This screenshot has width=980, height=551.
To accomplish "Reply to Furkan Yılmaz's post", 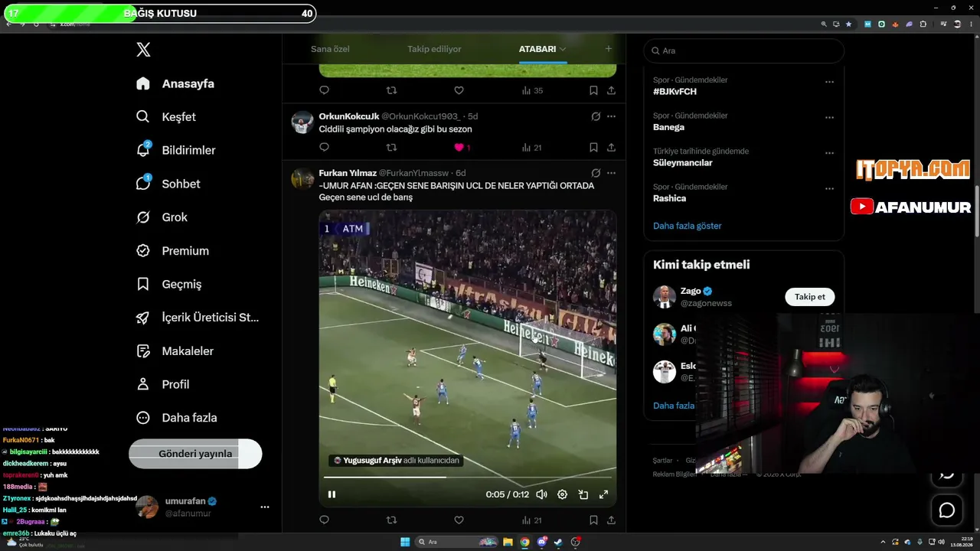I will pyautogui.click(x=324, y=520).
